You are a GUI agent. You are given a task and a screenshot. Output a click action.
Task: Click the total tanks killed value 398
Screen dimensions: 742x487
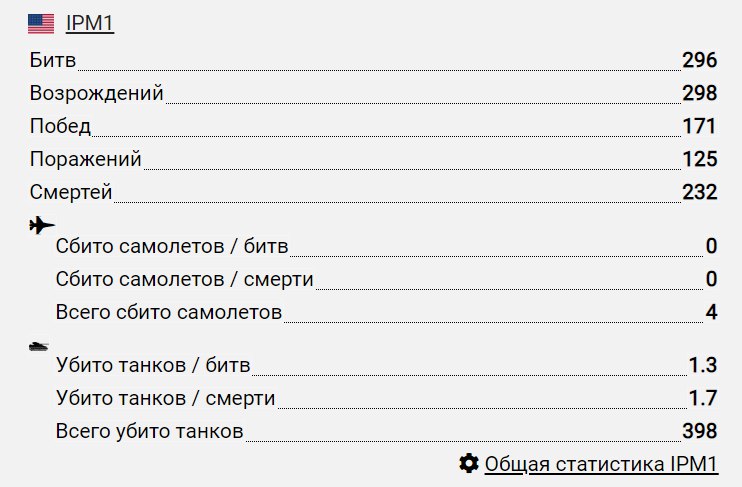tap(699, 432)
